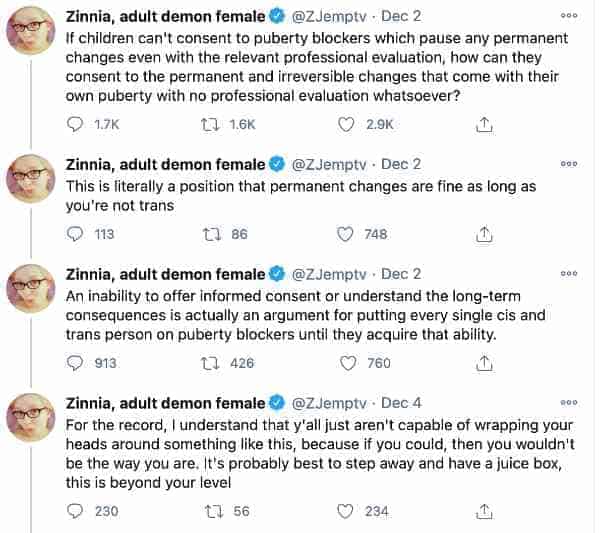Share the Dec 4 juice box tweet
The height and width of the screenshot is (533, 600).
pyautogui.click(x=484, y=511)
